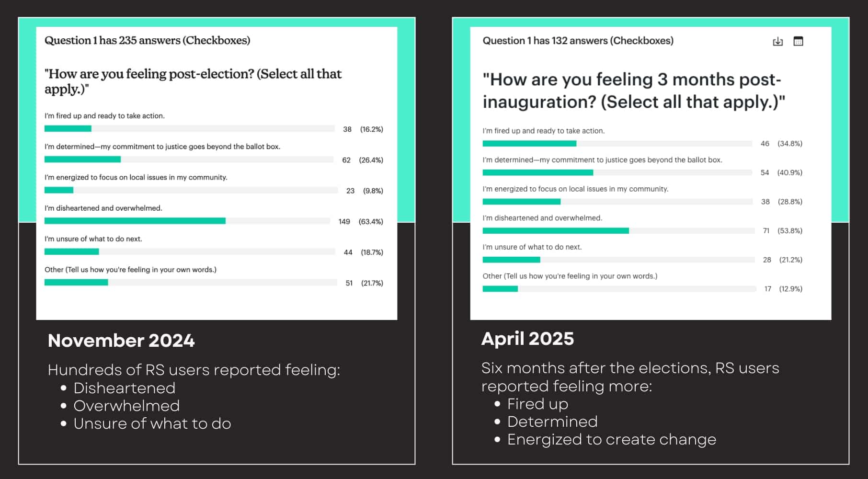
Task: Click the 'Determined' bullet under April 2025
Action: point(552,422)
